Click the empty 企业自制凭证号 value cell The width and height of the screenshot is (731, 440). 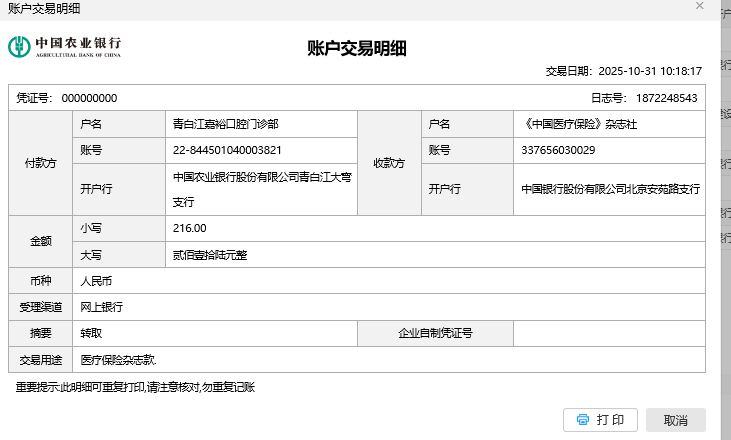(x=609, y=333)
